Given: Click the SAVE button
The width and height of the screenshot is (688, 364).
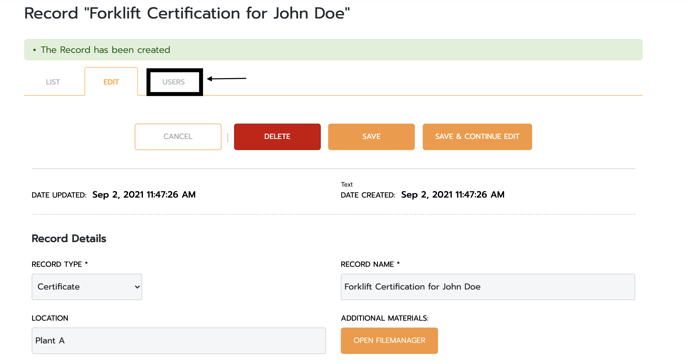Looking at the screenshot, I should pos(371,136).
